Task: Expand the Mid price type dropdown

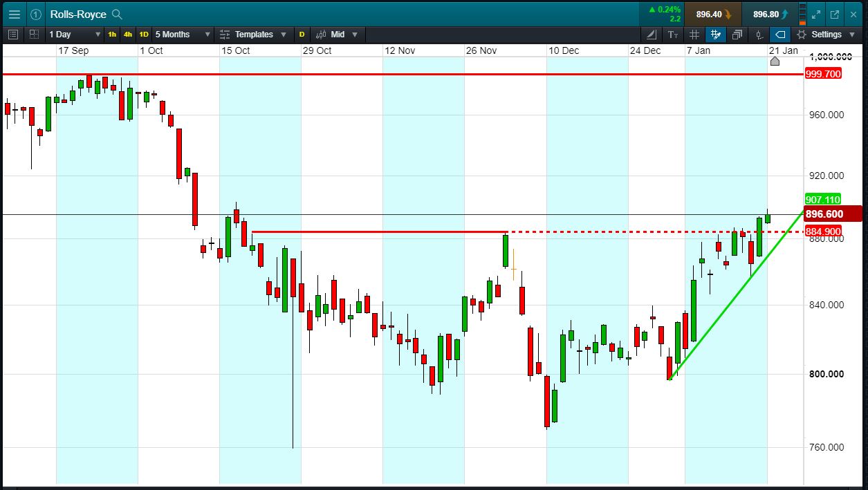Action: [355, 35]
